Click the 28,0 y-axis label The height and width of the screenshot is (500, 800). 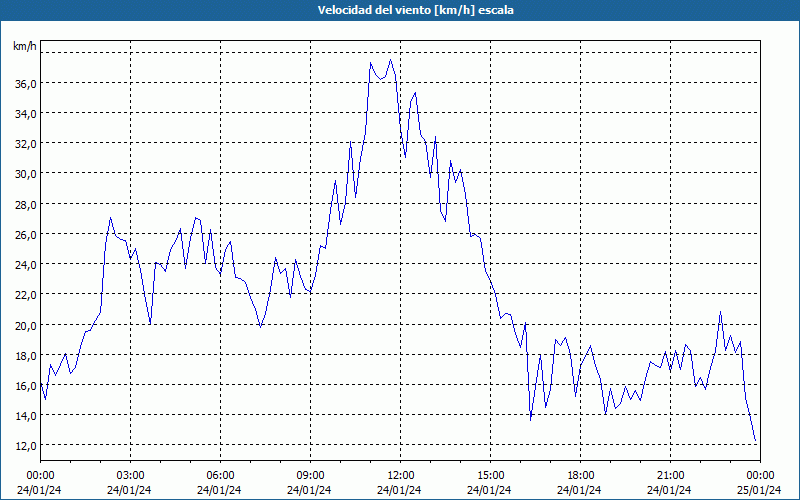tap(26, 205)
